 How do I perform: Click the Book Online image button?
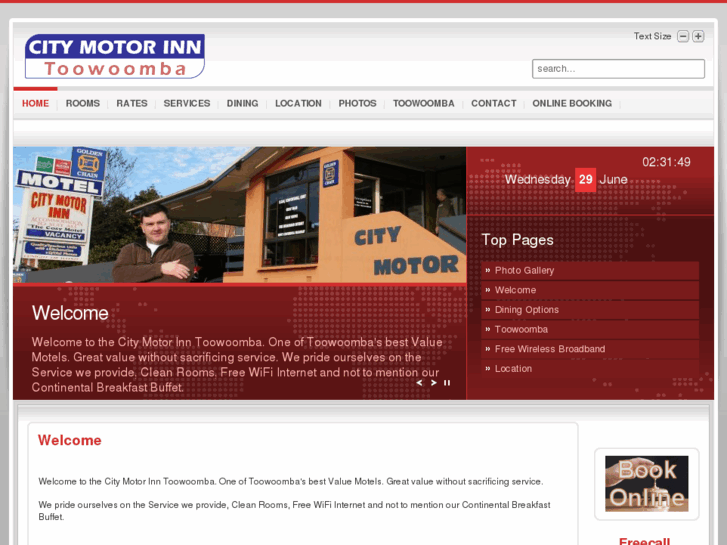coord(647,484)
